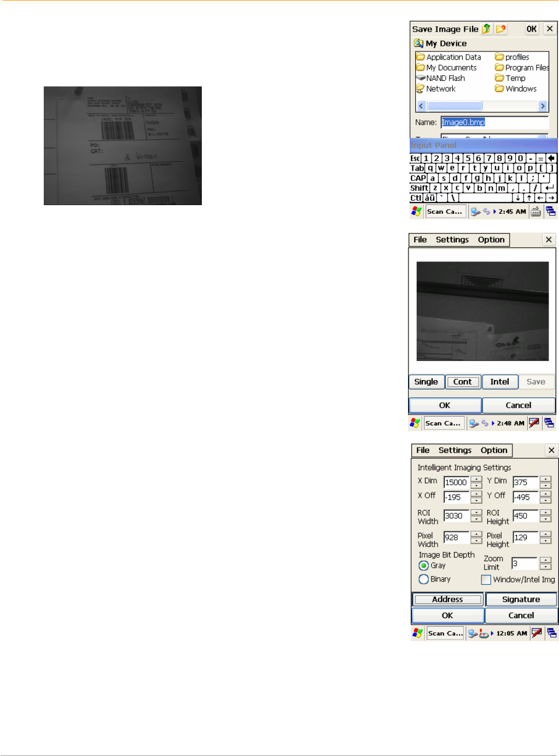Open the My Documents folder
Screen dimensions: 559x756
(446, 68)
